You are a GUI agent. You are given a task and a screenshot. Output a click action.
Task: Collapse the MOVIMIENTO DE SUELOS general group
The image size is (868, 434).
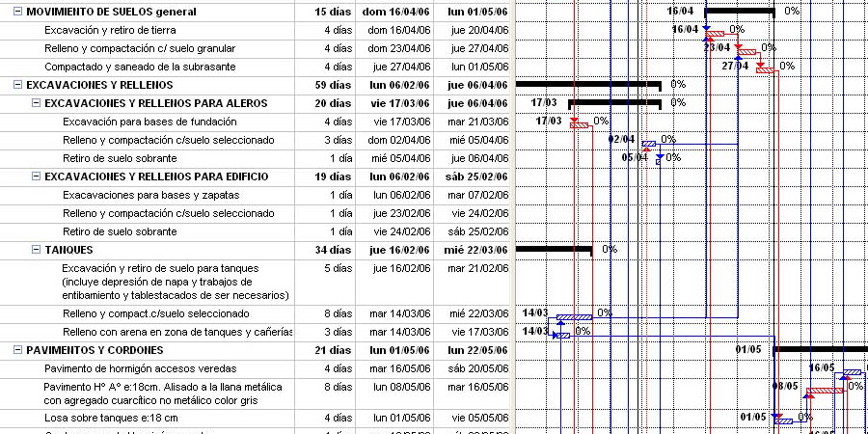(17, 12)
